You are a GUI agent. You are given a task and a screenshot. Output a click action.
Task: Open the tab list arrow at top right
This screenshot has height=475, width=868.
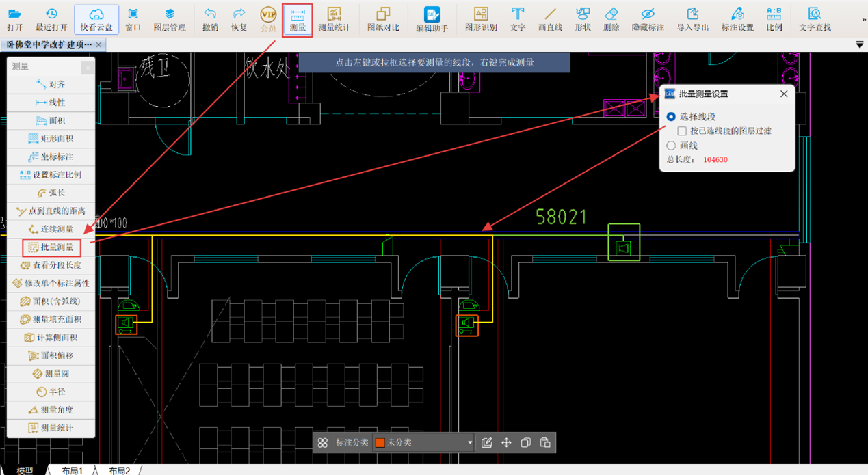(860, 45)
